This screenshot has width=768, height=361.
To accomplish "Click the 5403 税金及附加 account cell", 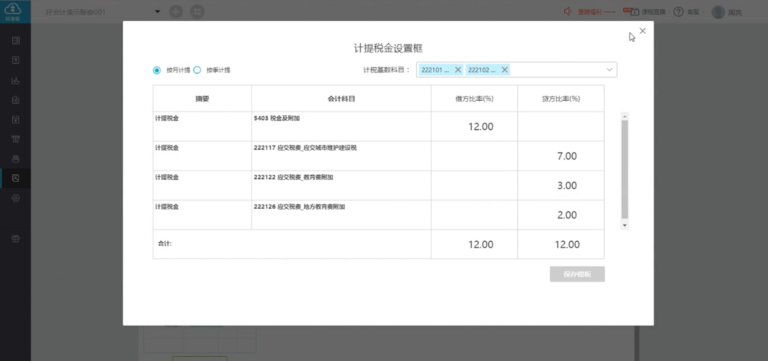I will (341, 126).
